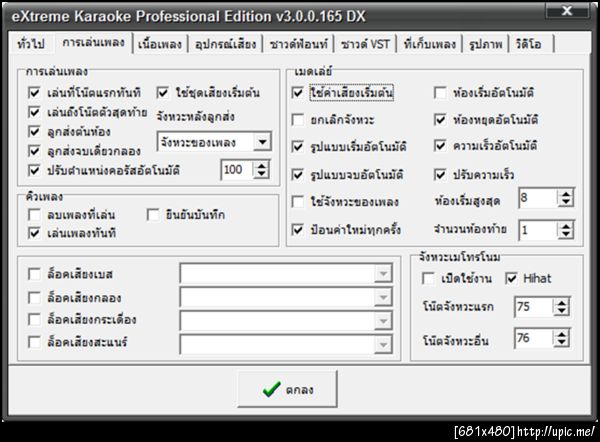Uncheck ป้อนค่าใหม่ทุกครั้ง checkbox
600x442 pixels.
coord(297,230)
